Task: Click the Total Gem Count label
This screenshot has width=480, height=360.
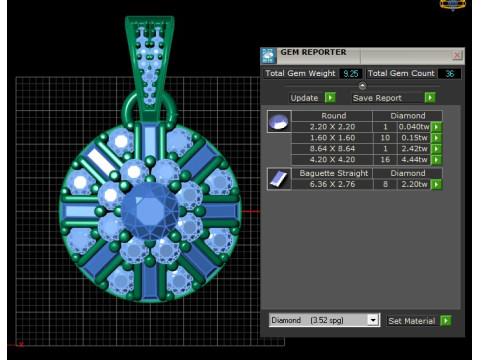Action: click(401, 73)
